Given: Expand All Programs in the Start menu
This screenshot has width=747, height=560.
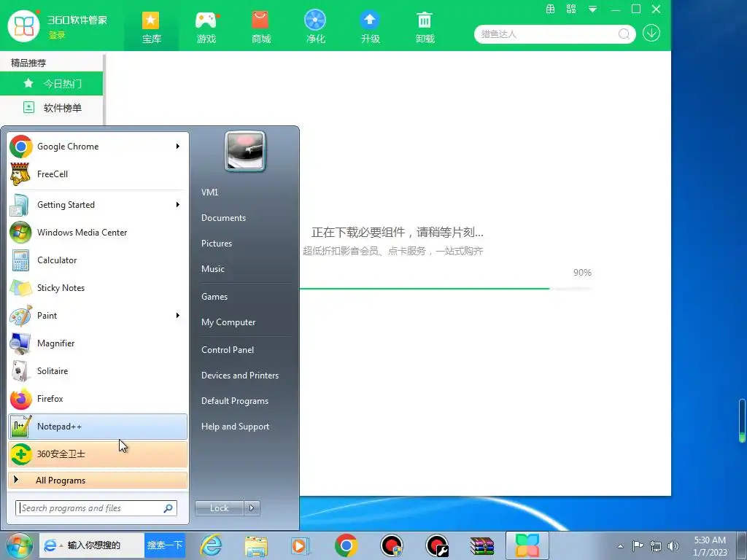Looking at the screenshot, I should 98,480.
